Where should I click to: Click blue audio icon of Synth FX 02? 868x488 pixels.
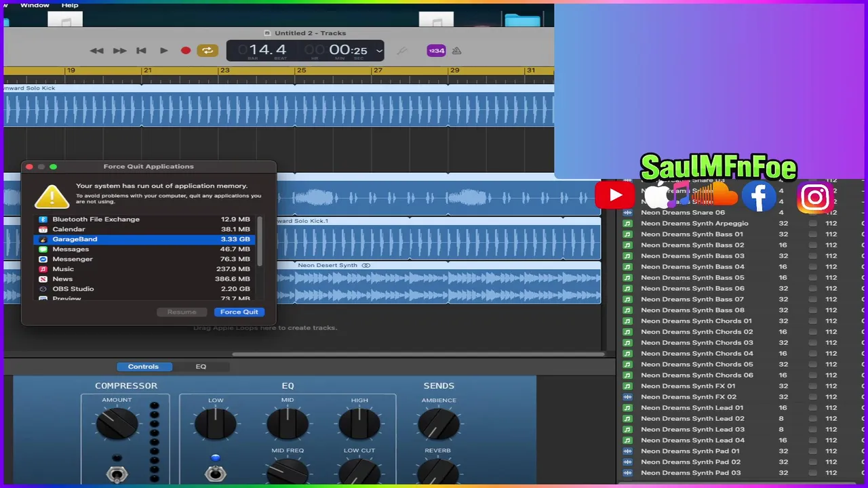[x=627, y=397]
